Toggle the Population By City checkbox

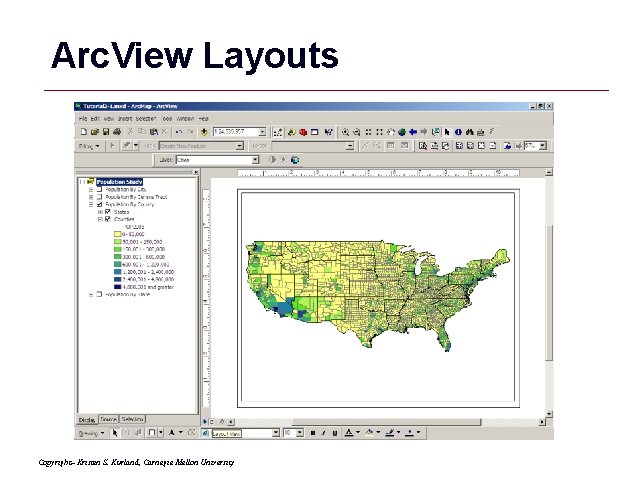pyautogui.click(x=99, y=189)
